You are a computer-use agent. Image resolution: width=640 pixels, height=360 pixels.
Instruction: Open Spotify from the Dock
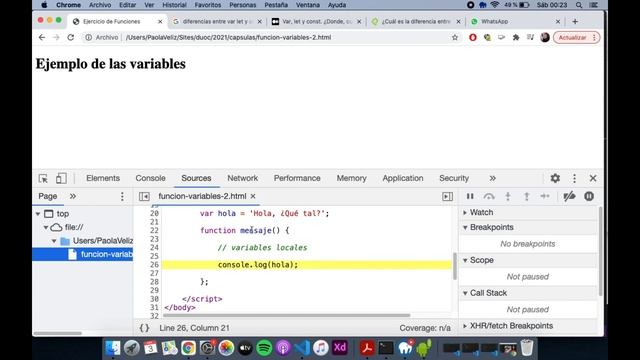pyautogui.click(x=264, y=348)
